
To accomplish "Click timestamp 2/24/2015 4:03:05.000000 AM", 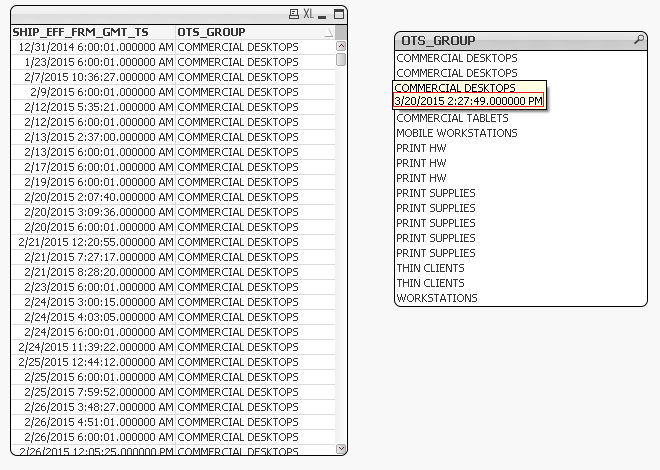I will (x=99, y=317).
